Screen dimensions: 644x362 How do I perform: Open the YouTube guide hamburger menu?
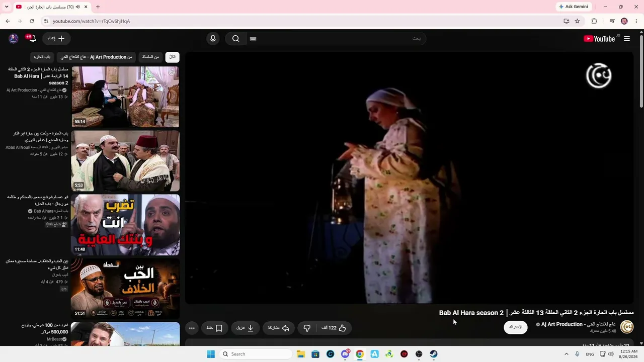[x=627, y=39]
